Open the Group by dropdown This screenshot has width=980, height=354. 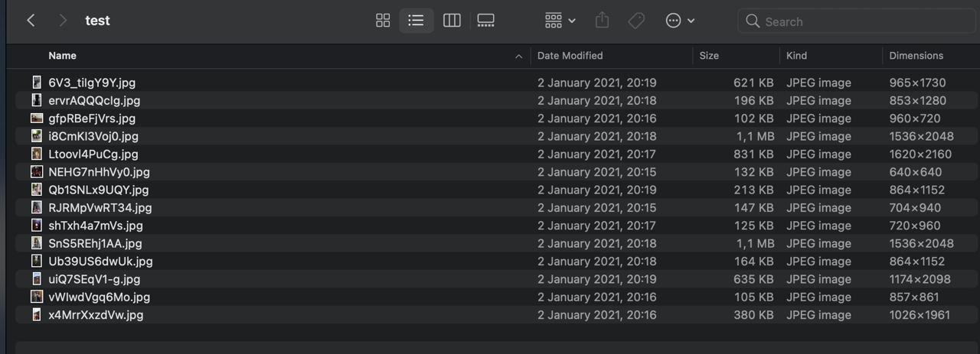560,21
